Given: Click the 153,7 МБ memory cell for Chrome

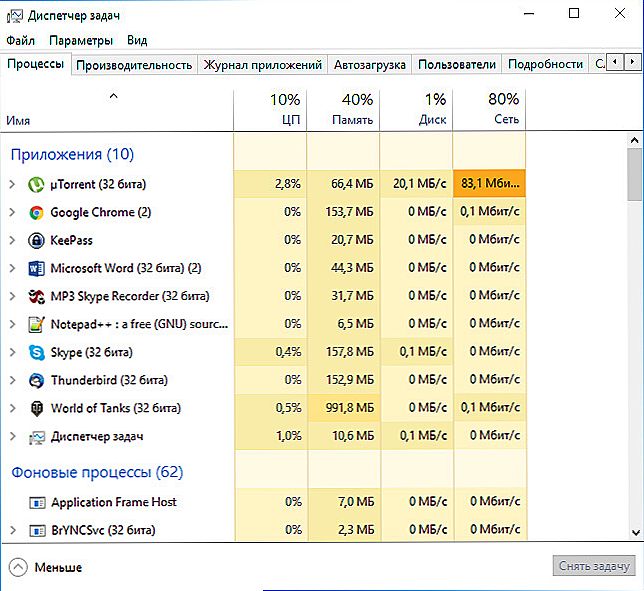Looking at the screenshot, I should (343, 212).
